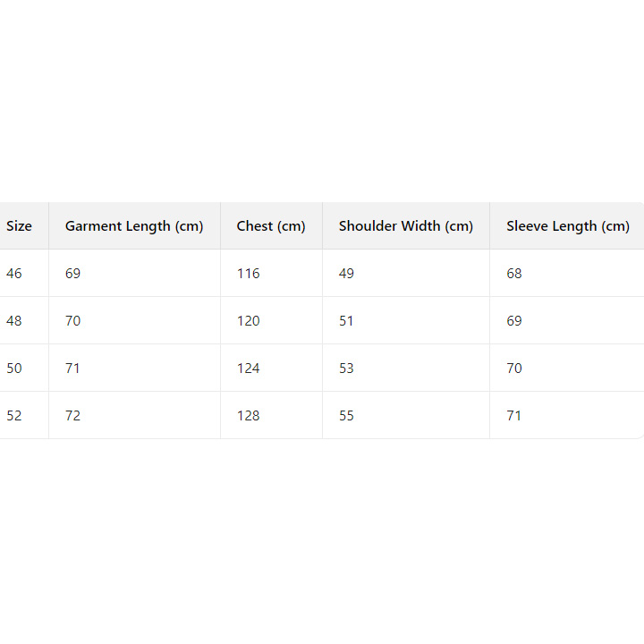Click size 46 in the table
Viewport: 644px width, 644px height.
(14, 274)
